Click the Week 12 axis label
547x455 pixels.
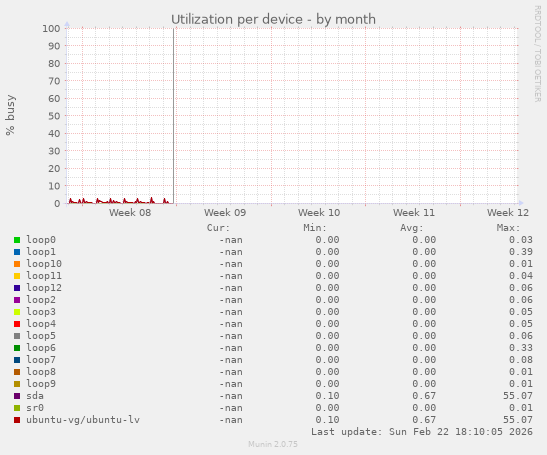[x=508, y=212]
